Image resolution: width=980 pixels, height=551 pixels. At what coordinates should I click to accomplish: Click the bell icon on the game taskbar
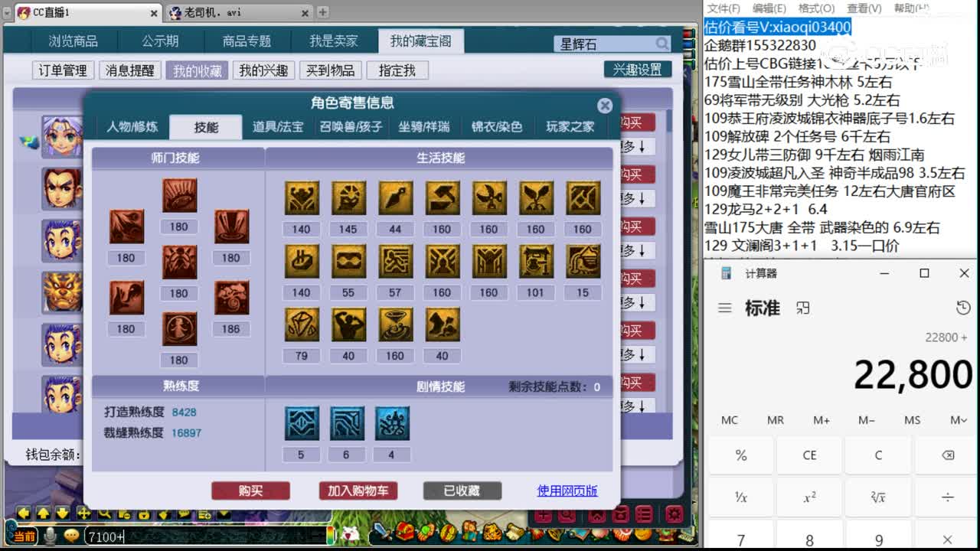coord(556,536)
